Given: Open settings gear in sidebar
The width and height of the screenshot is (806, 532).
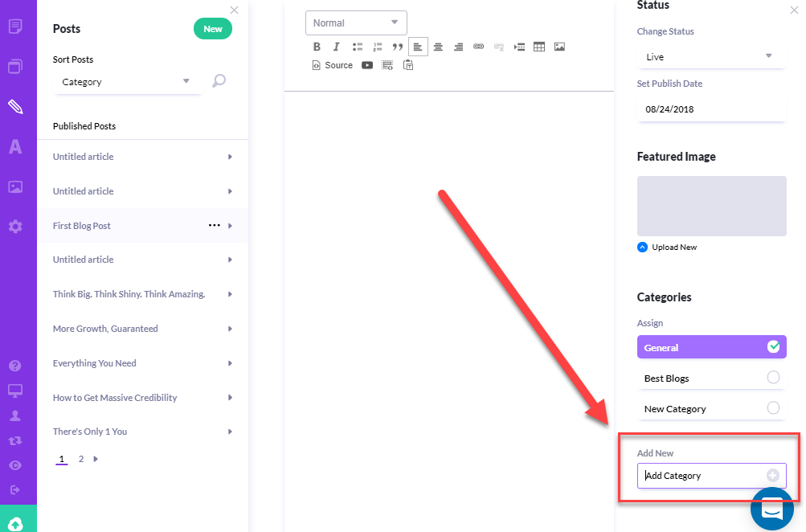Looking at the screenshot, I should [15, 227].
